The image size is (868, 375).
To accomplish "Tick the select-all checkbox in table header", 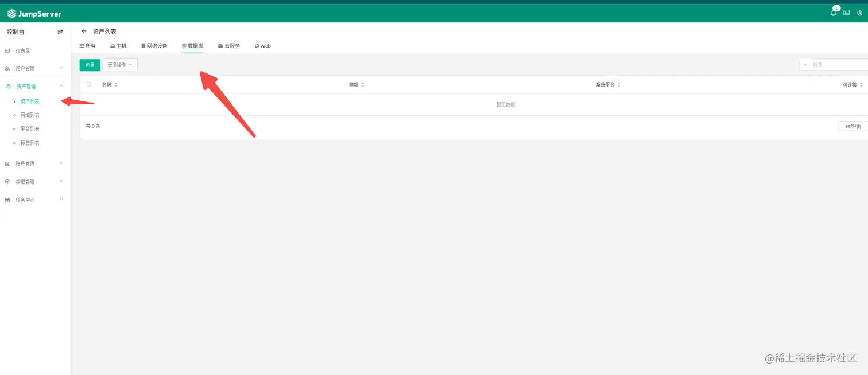I will tap(89, 84).
